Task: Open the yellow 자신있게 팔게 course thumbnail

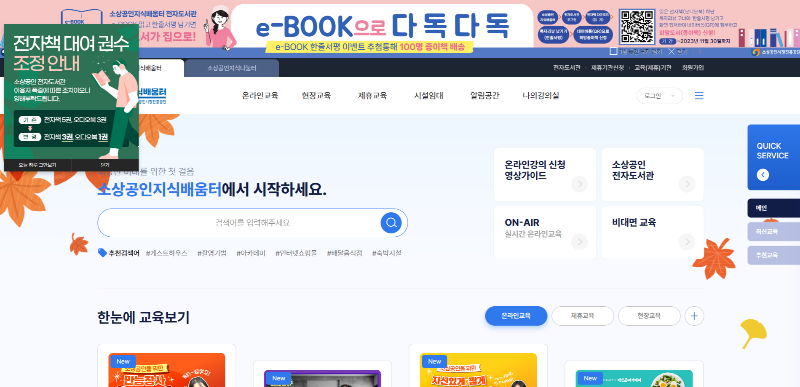Action: [479, 370]
